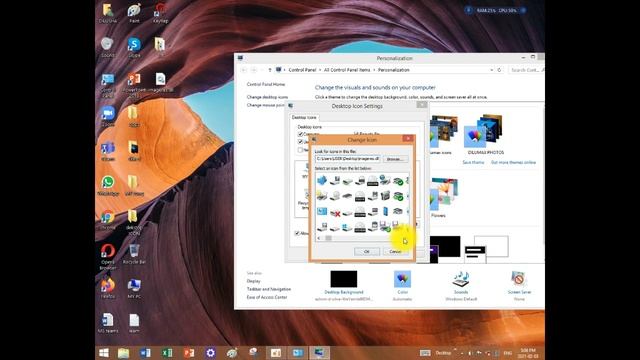Image resolution: width=640 pixels, height=360 pixels.
Task: Click Browse button in Change Icon dialog
Action: (394, 159)
